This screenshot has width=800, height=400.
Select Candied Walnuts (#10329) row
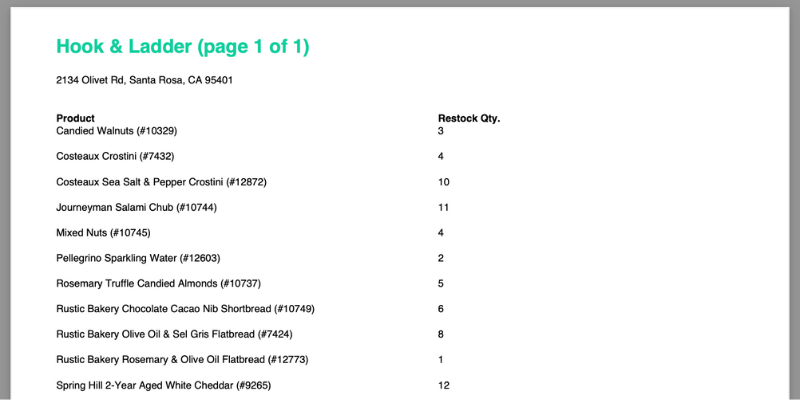tap(116, 131)
